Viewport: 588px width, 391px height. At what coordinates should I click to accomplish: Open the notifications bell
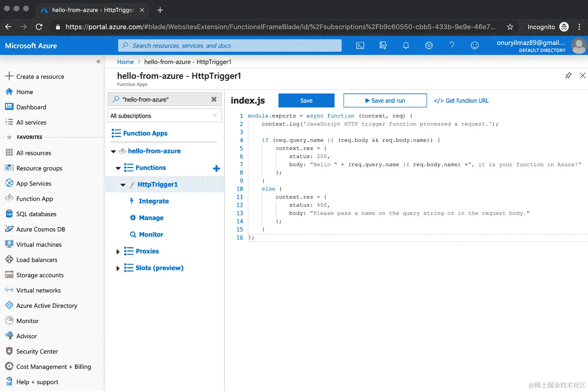[406, 45]
